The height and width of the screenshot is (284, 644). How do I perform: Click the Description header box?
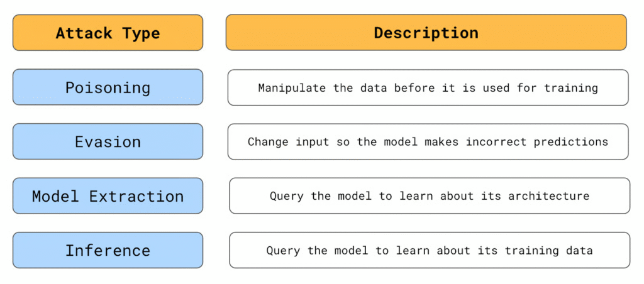click(x=426, y=33)
